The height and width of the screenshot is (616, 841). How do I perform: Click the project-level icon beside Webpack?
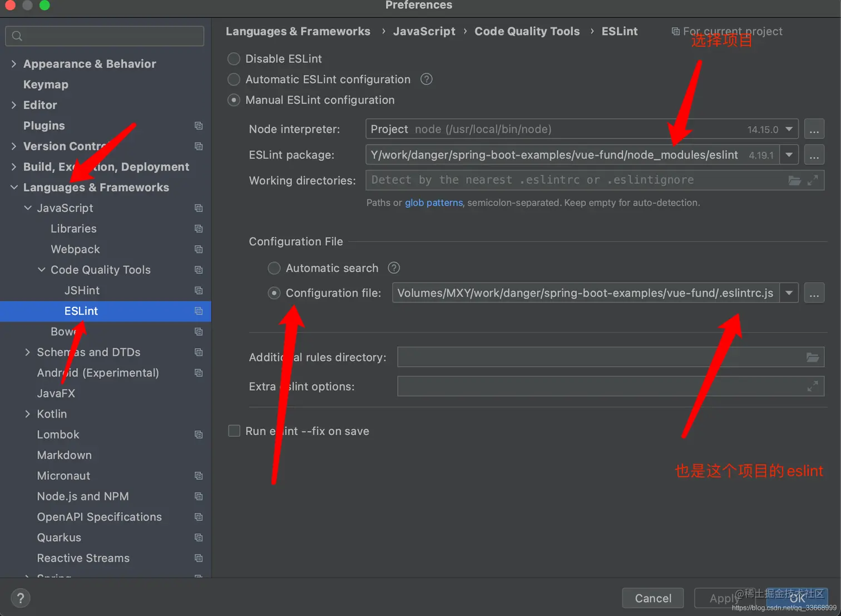(199, 249)
